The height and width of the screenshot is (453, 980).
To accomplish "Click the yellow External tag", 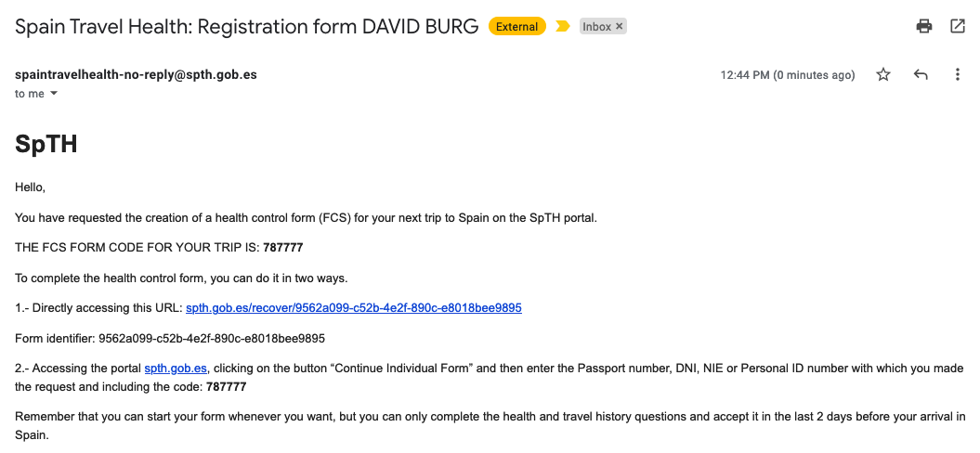I will [516, 27].
